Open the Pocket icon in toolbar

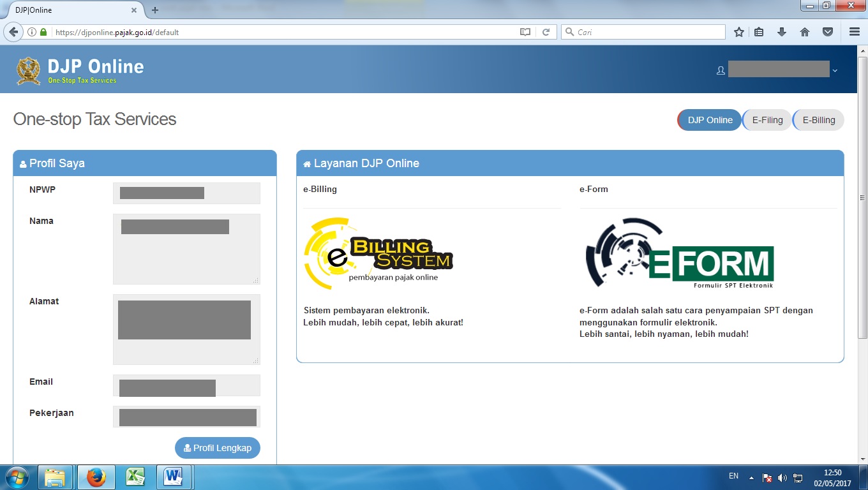point(828,32)
